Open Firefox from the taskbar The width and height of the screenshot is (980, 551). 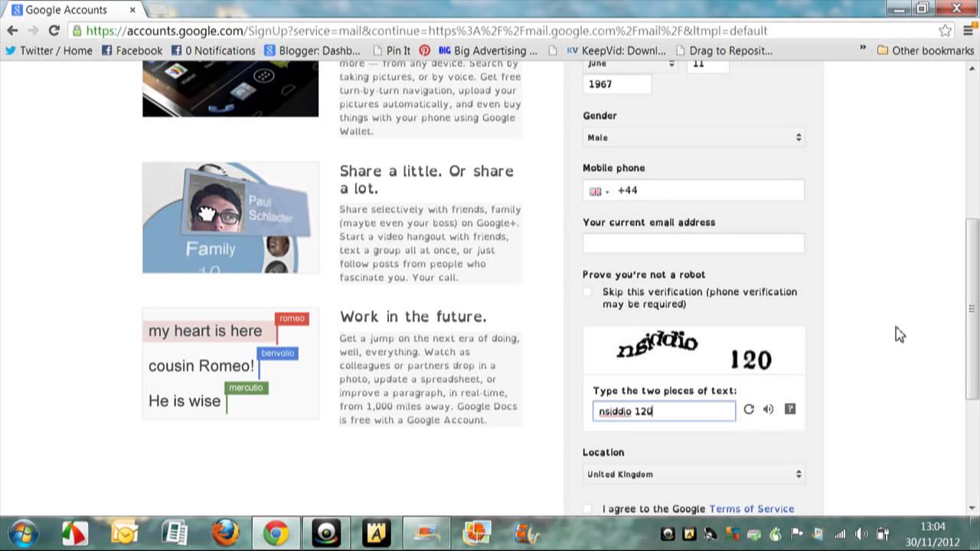[225, 533]
